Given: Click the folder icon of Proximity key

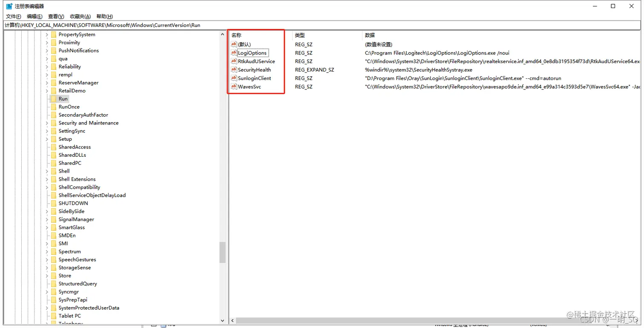Looking at the screenshot, I should (x=54, y=43).
